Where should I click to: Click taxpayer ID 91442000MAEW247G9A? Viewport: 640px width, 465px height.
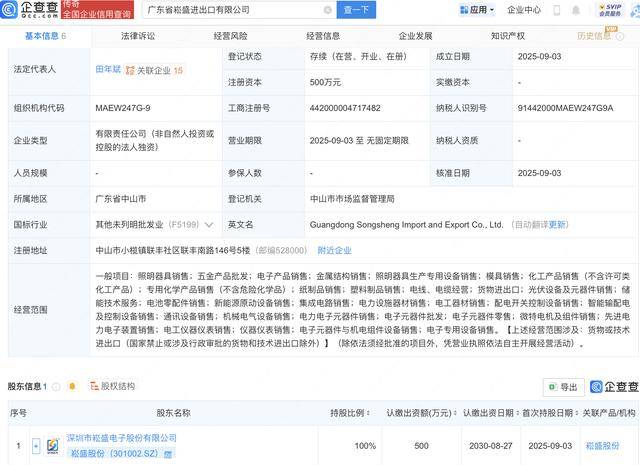click(565, 108)
